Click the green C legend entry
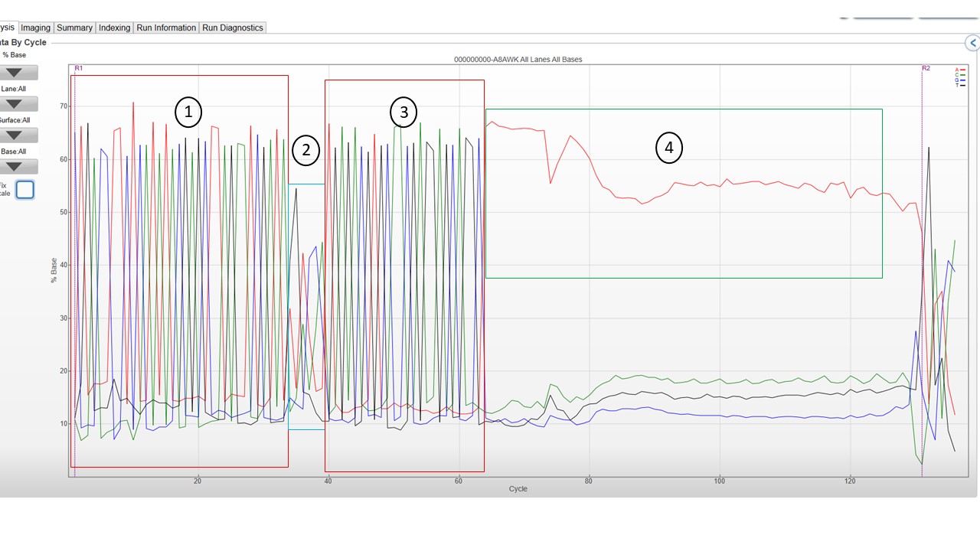980x551 pixels. 959,74
